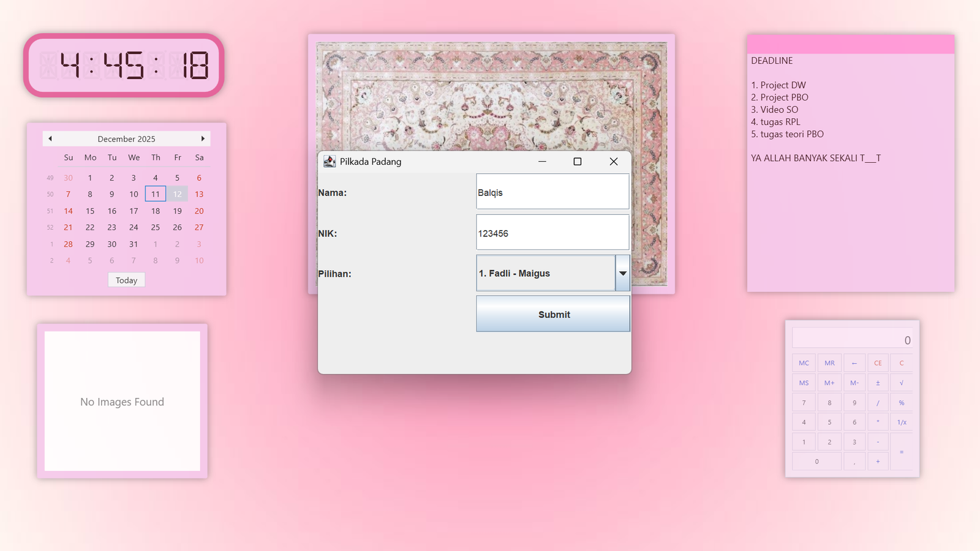This screenshot has height=551, width=980.
Task: Click the calculator equals key
Action: 901,452
